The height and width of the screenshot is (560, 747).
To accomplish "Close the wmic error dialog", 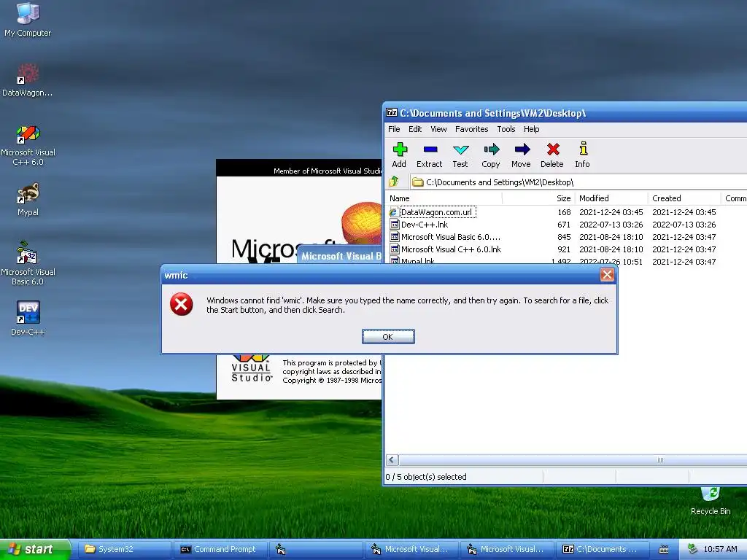I will click(606, 275).
